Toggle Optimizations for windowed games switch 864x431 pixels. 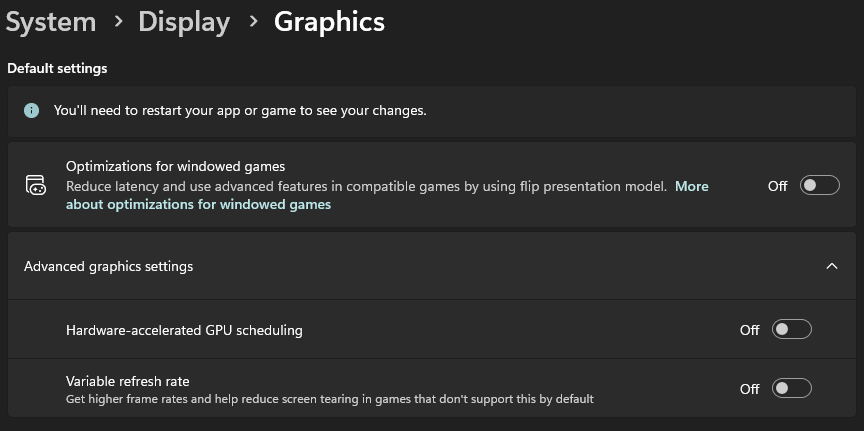click(819, 185)
